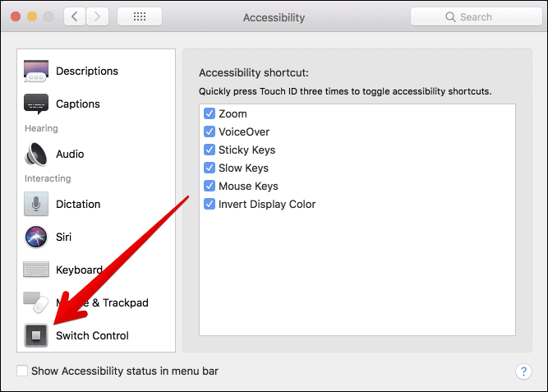Click the Switch Control icon

point(36,335)
